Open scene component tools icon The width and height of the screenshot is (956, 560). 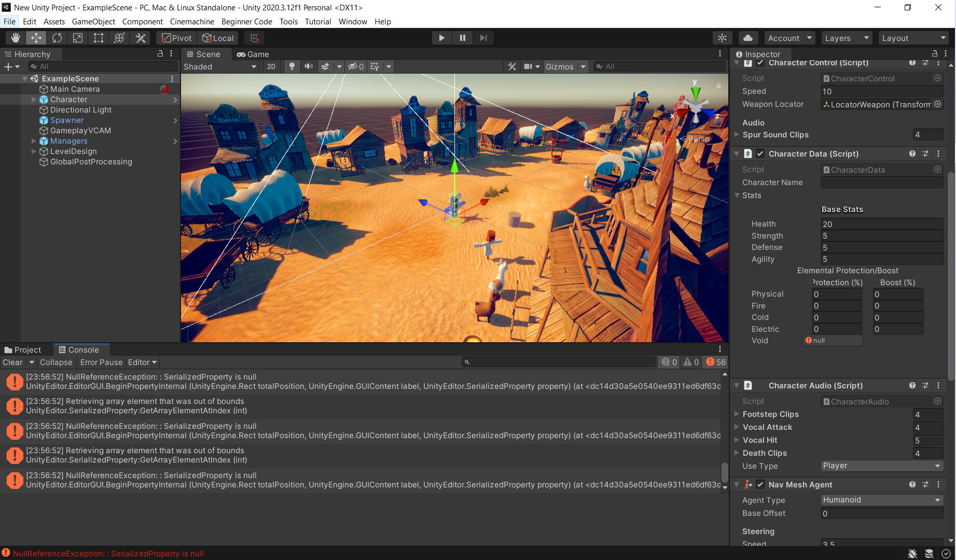(512, 66)
